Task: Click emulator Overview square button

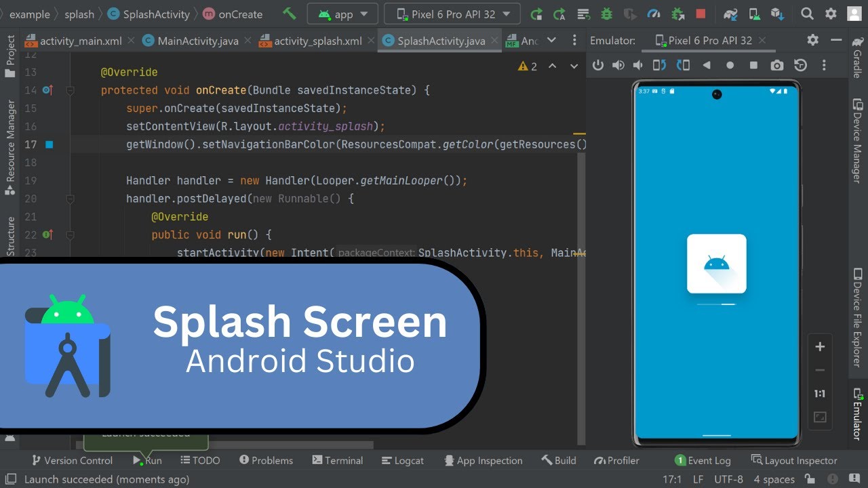Action: coord(753,65)
